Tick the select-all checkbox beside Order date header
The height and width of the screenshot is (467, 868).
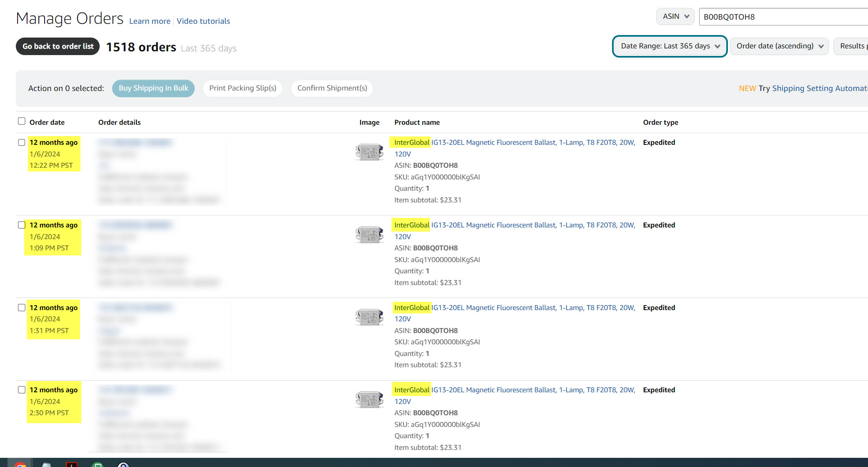click(x=22, y=121)
